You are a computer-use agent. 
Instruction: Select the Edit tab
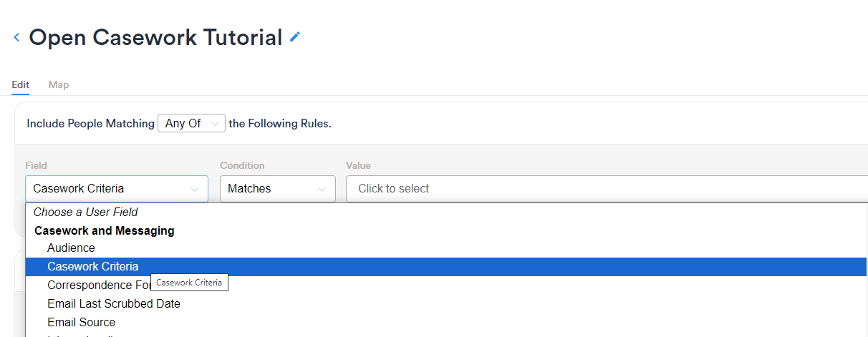20,84
